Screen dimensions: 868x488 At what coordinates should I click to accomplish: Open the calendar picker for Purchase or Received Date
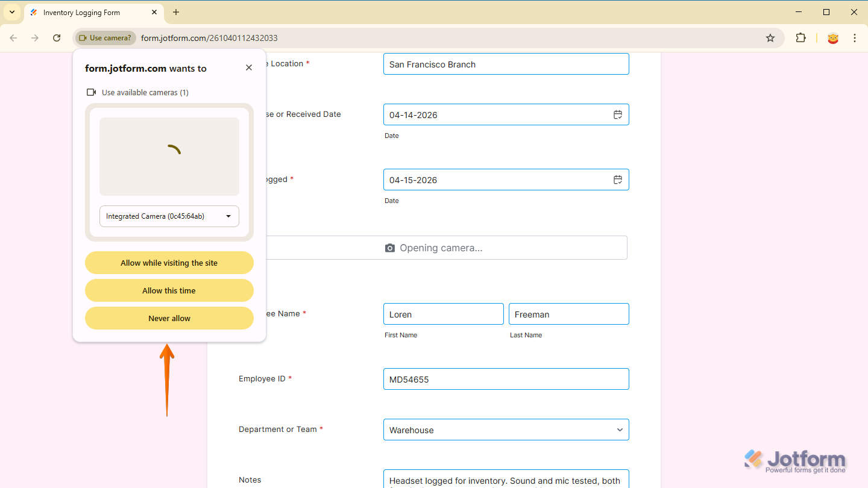[x=617, y=114]
